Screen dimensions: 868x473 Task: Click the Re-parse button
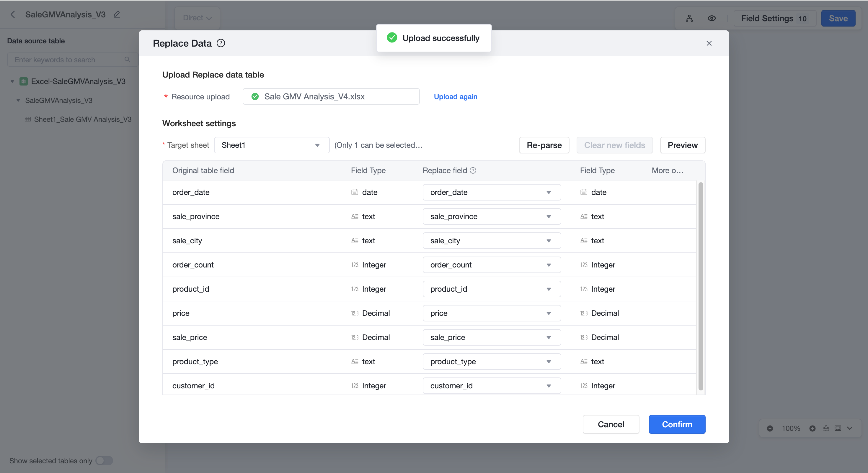tap(544, 145)
